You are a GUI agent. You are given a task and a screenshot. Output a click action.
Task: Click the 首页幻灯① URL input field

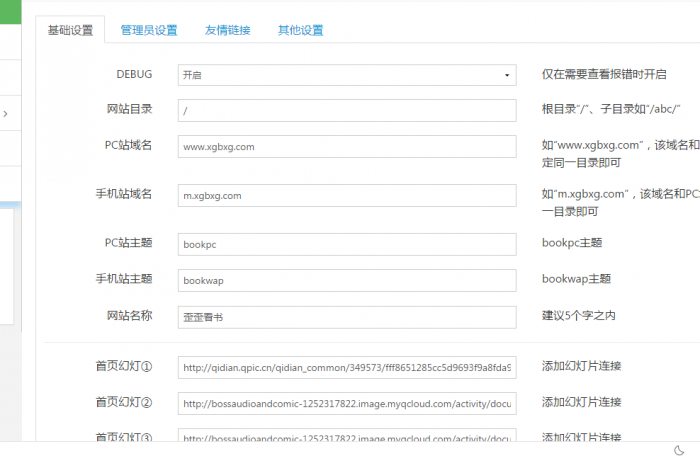tap(347, 367)
